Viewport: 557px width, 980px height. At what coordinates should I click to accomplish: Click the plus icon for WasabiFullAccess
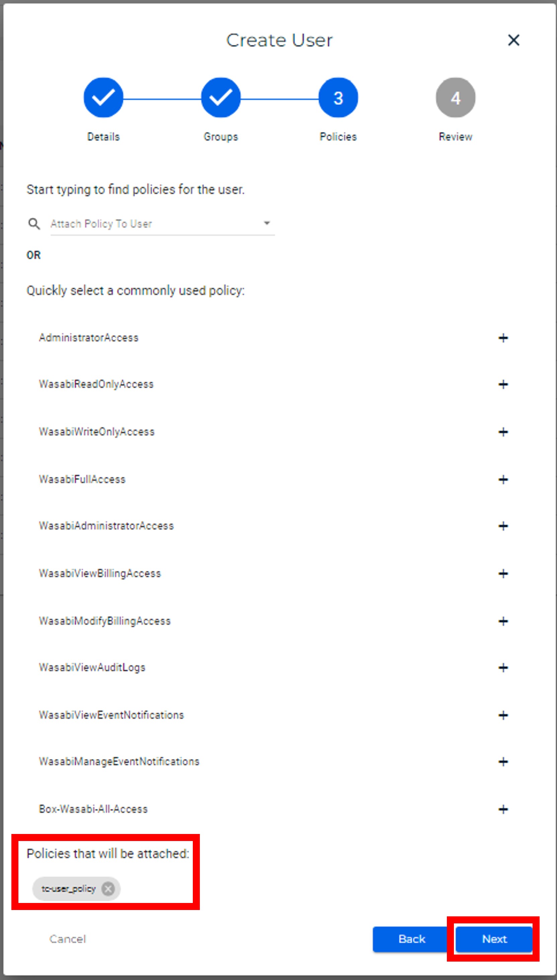503,480
